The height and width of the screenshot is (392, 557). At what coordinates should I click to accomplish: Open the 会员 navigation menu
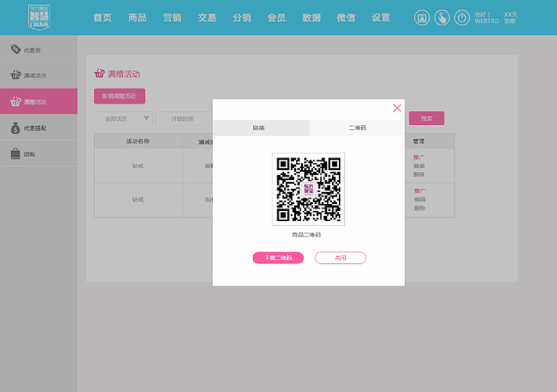(277, 17)
